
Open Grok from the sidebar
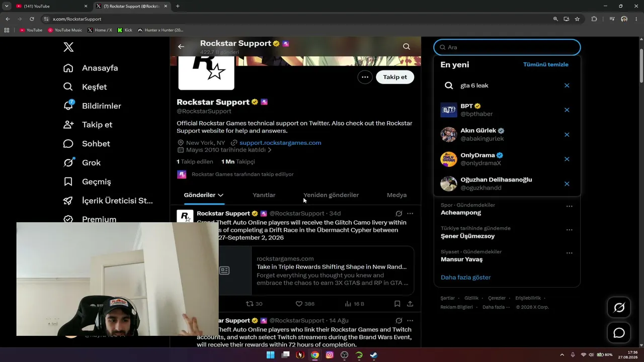tap(82, 162)
